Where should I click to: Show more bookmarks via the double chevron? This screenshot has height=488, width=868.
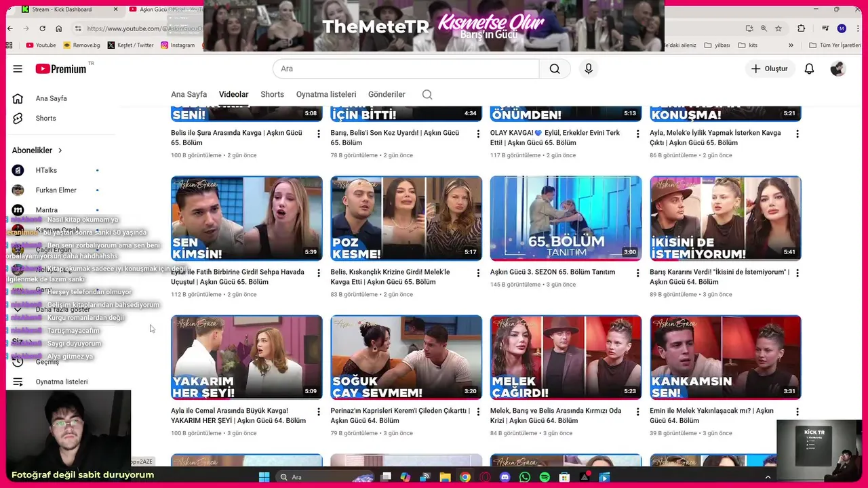pyautogui.click(x=791, y=45)
